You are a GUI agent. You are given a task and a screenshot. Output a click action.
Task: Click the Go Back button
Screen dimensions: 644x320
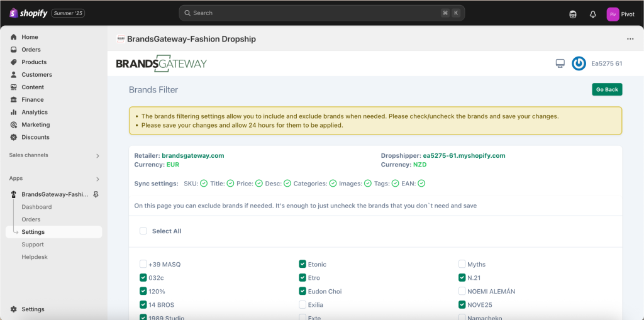pos(607,89)
